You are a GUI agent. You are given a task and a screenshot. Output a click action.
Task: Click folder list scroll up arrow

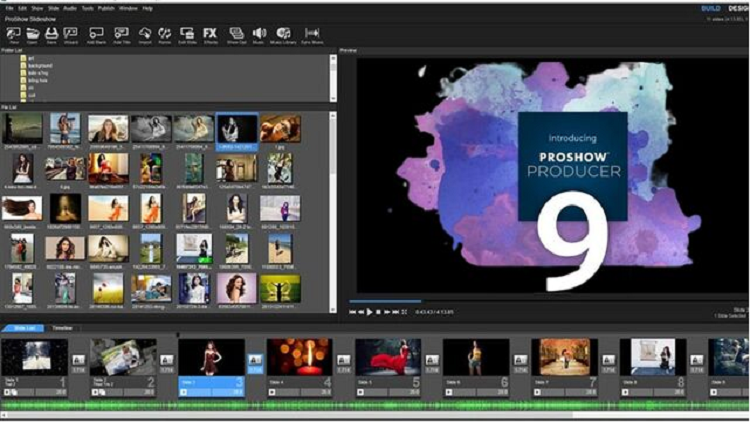pyautogui.click(x=333, y=58)
